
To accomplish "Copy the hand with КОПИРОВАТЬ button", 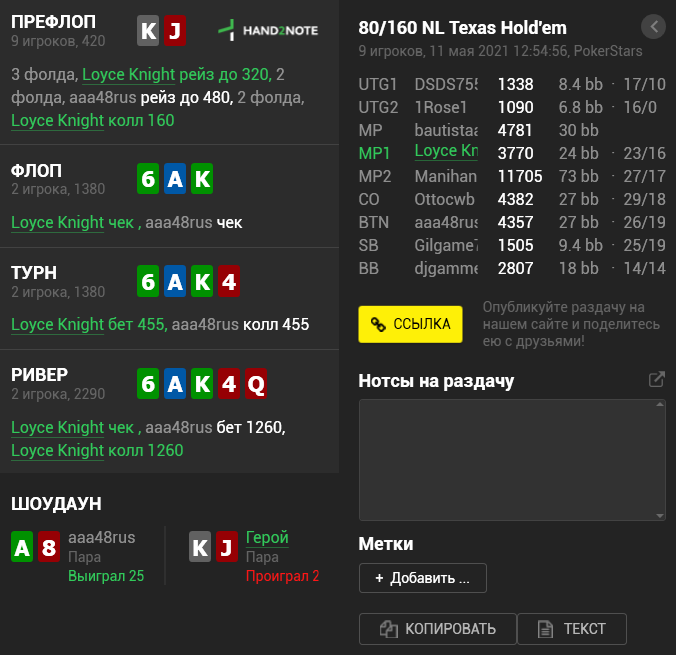I will pos(438,629).
